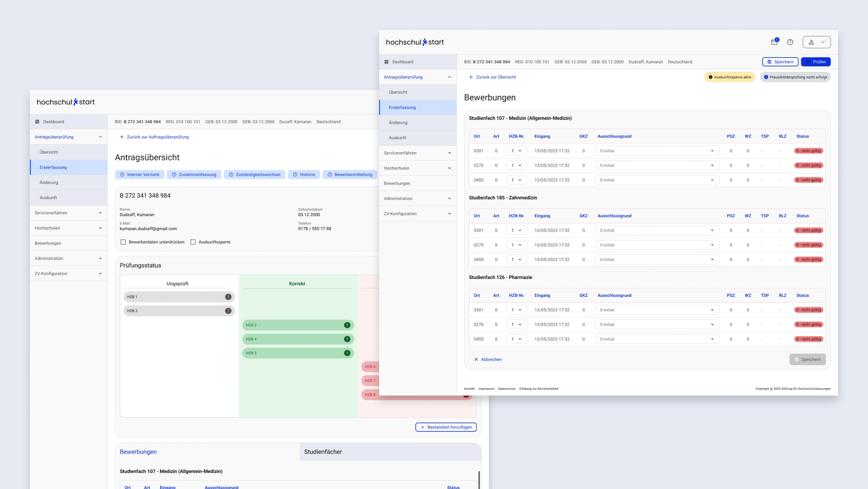Viewport: 868px width, 489px height.
Task: Open the mail notifications icon
Action: click(x=774, y=42)
